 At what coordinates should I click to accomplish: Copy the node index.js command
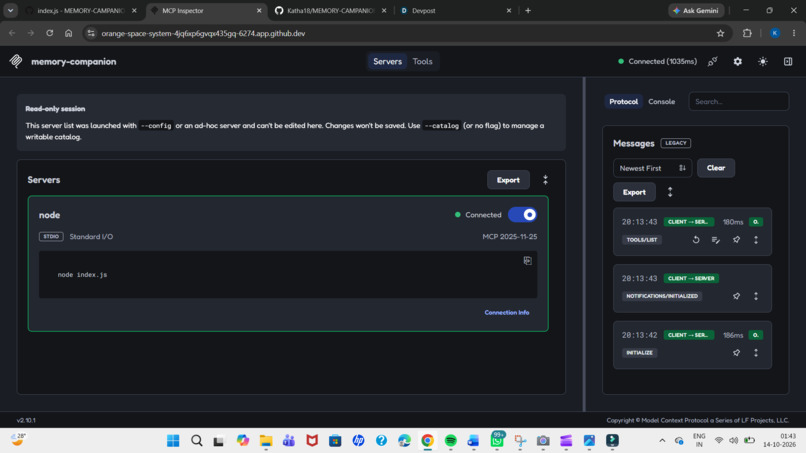coord(527,261)
